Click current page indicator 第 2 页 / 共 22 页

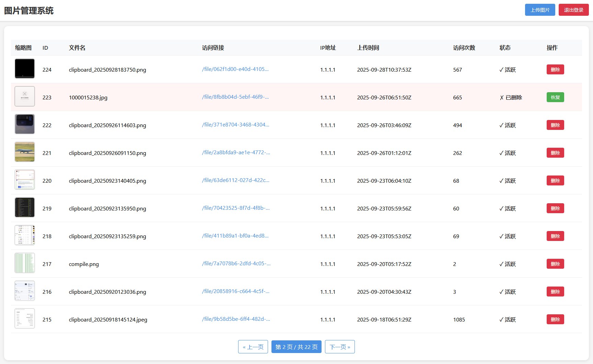pyautogui.click(x=296, y=347)
